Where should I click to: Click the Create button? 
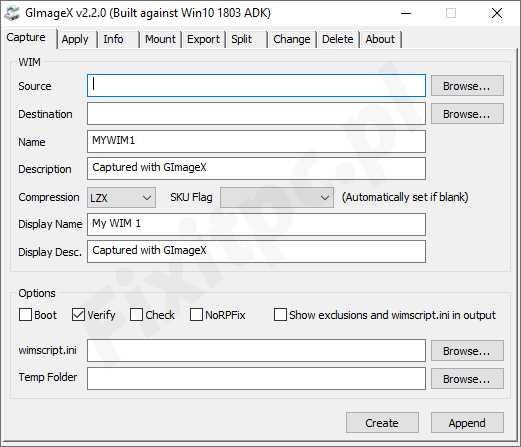382,423
